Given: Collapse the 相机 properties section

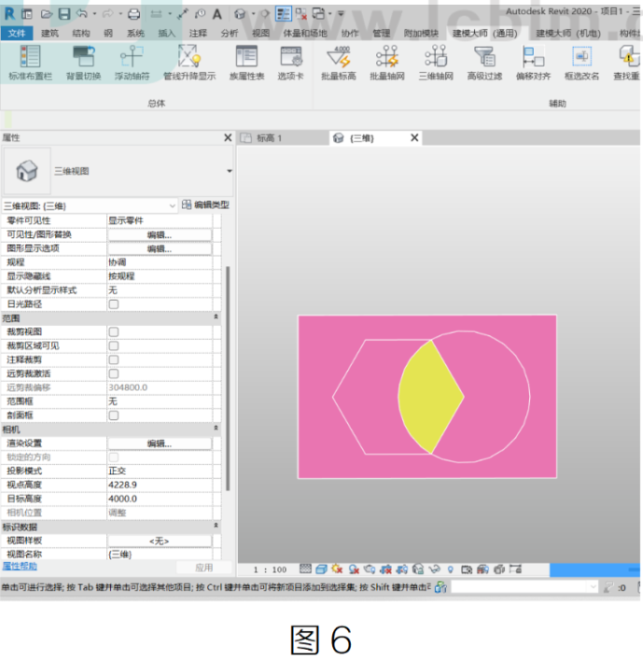Looking at the screenshot, I should coord(217,427).
